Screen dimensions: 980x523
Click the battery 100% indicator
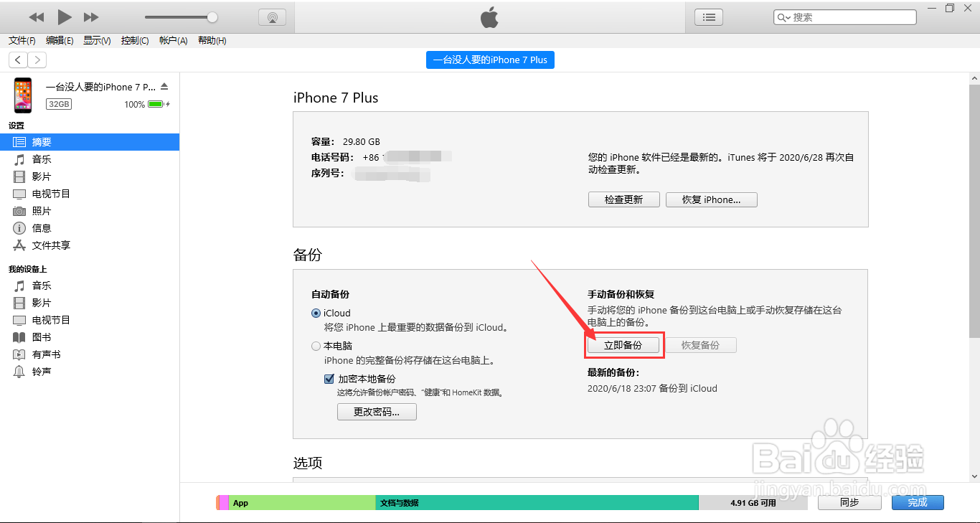pyautogui.click(x=147, y=104)
